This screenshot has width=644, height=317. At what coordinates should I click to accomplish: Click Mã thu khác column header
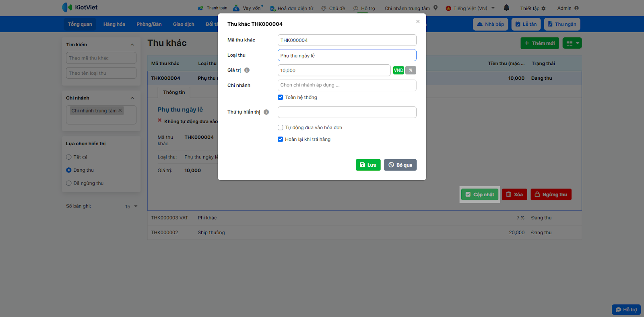[165, 64]
